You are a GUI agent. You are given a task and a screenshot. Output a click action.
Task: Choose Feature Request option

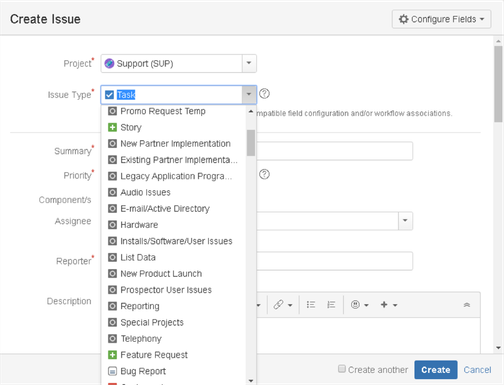(x=173, y=355)
